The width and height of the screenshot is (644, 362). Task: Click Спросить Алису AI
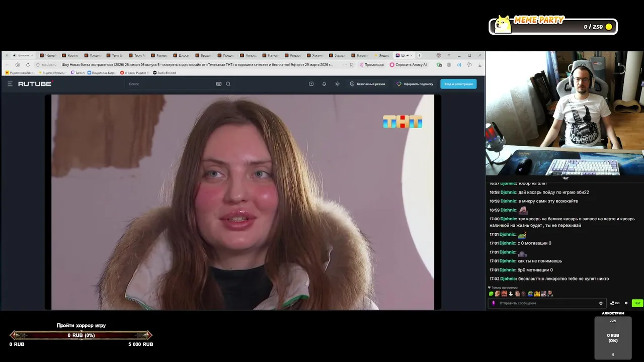[x=408, y=65]
